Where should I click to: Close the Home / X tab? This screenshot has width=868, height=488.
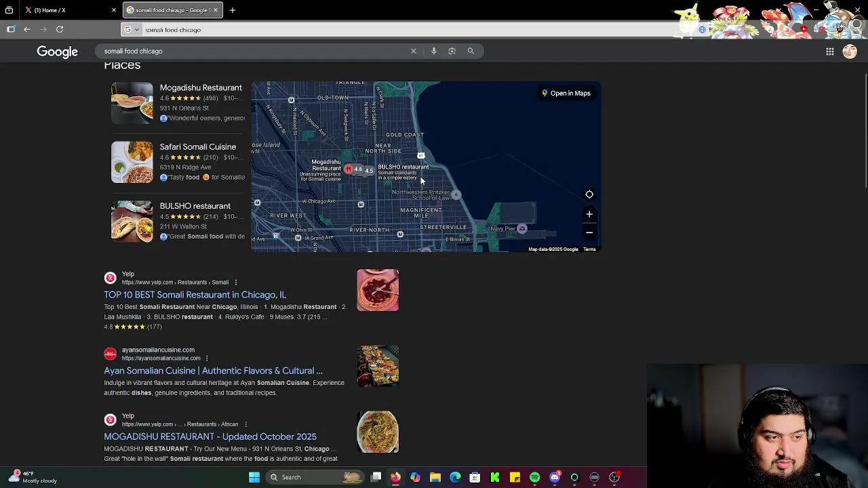(114, 10)
